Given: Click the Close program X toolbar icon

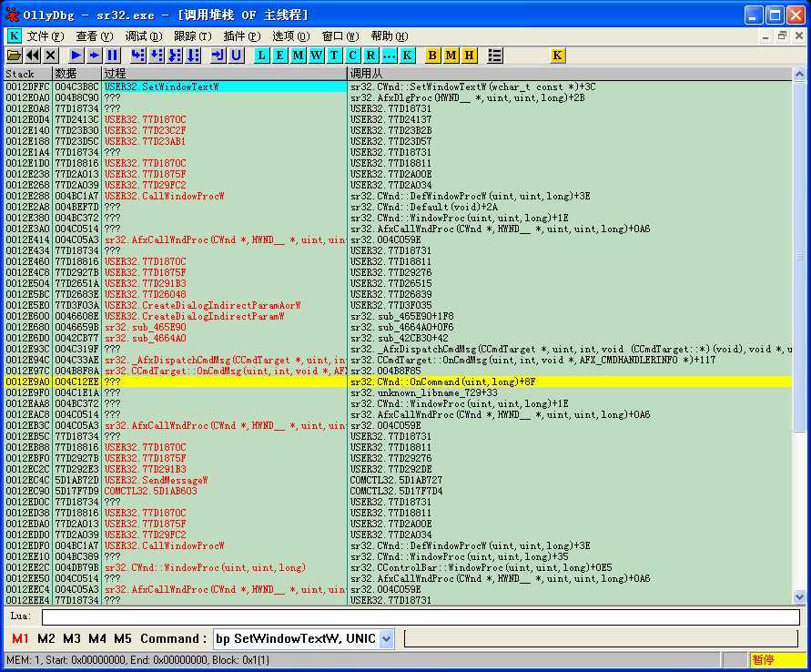Looking at the screenshot, I should pos(51,55).
